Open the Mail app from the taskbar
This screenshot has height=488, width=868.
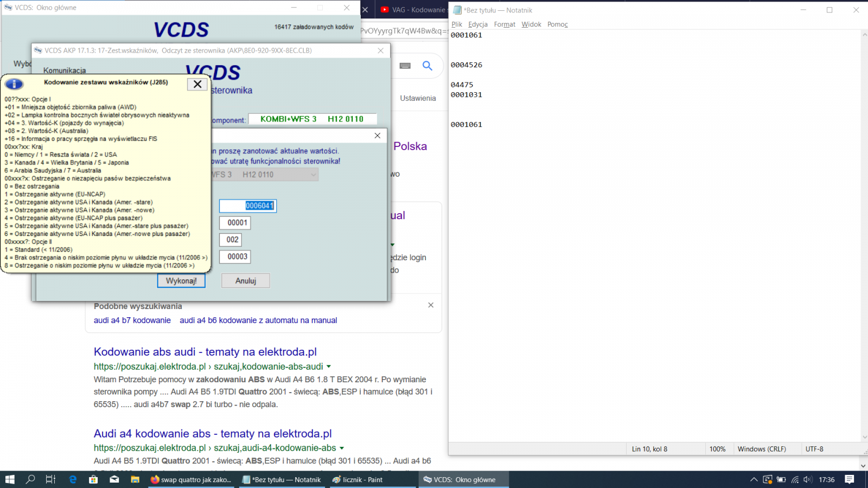[114, 479]
